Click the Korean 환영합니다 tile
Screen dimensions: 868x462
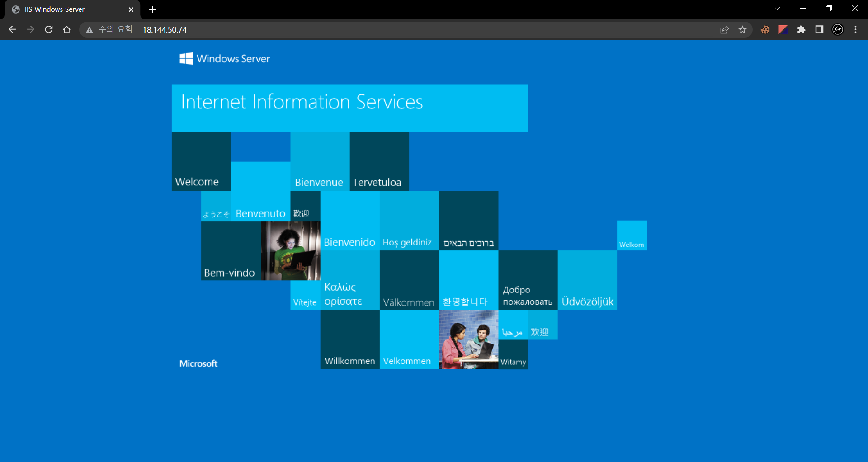tap(469, 280)
